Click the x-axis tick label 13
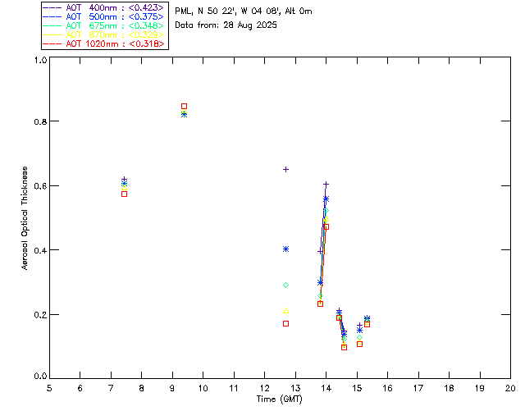 (295, 388)
